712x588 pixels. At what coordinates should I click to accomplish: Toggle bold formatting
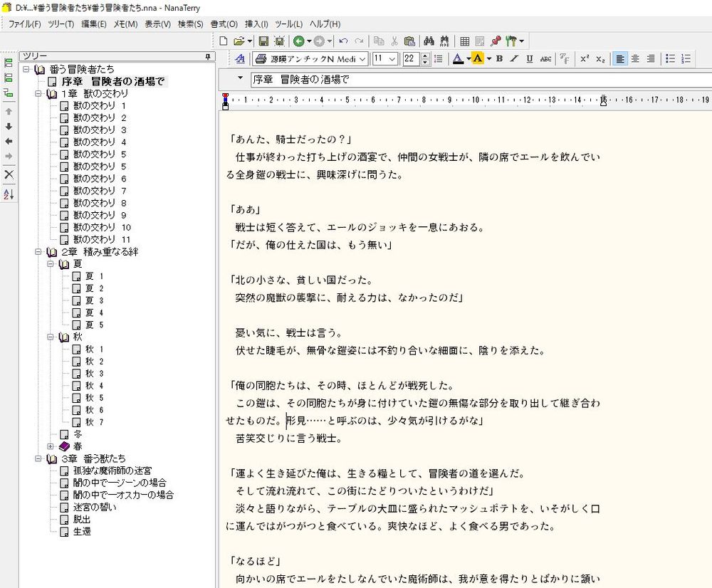pyautogui.click(x=500, y=58)
